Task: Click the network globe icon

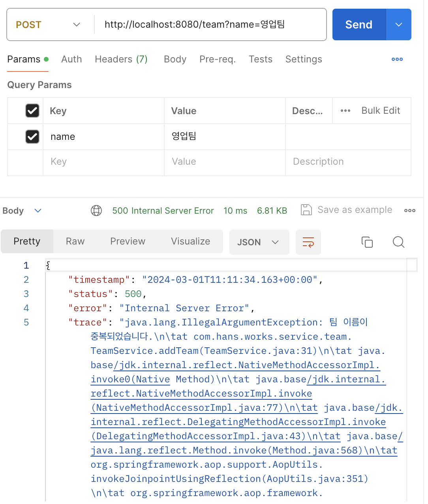Action: tap(96, 211)
